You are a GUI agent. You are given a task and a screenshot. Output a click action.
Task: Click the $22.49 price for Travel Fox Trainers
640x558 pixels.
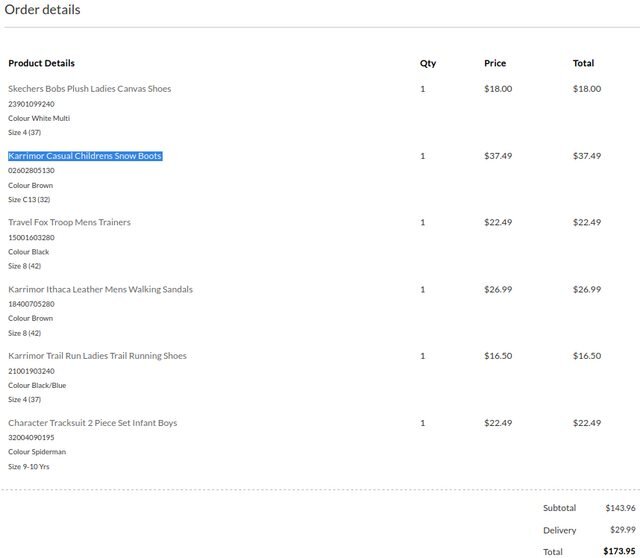[x=498, y=222]
